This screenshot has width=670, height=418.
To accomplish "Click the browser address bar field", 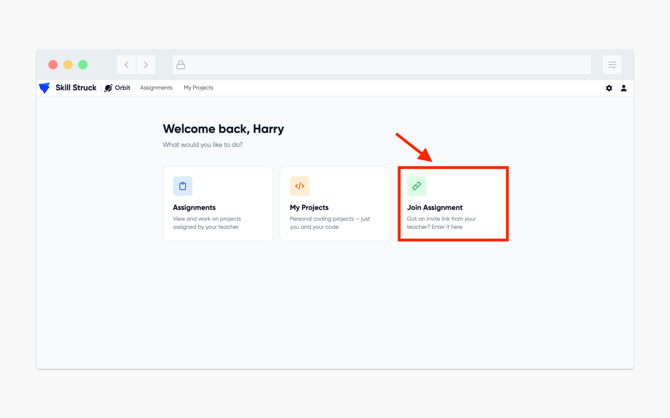I will [x=382, y=65].
